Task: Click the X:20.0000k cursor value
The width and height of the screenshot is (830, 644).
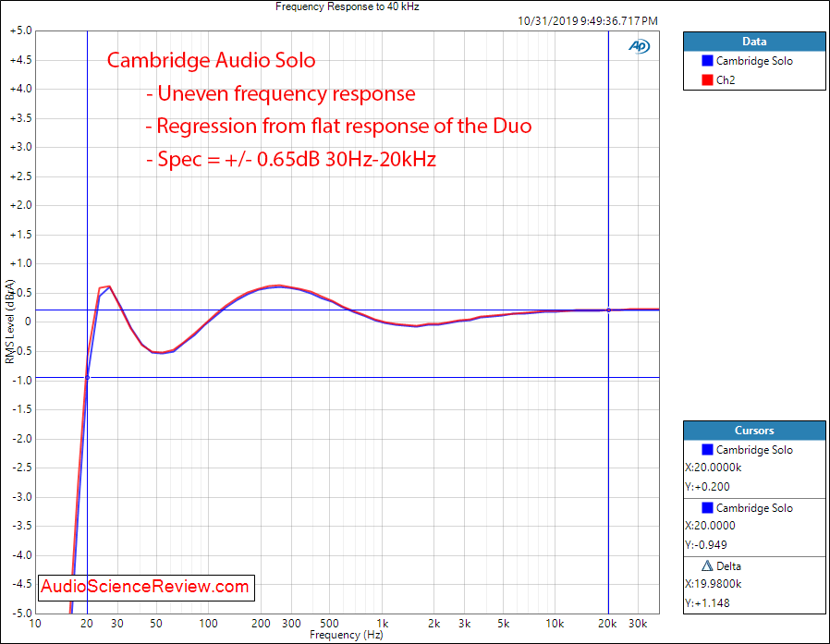Action: click(713, 468)
